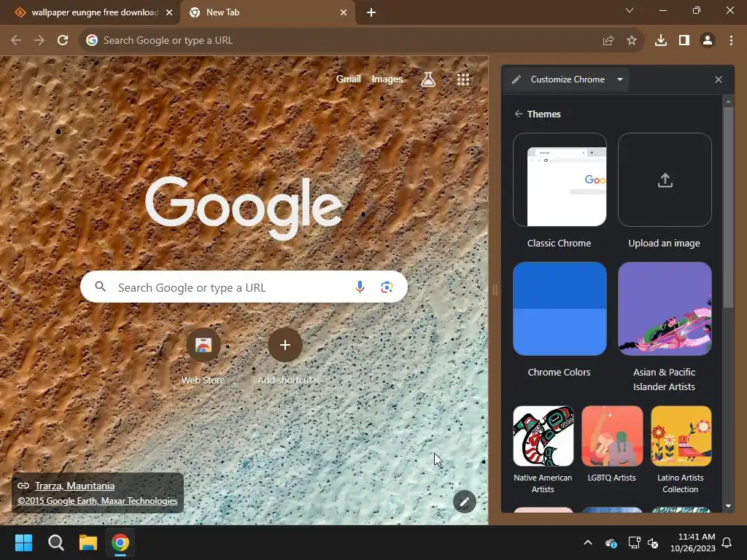Focus the Google search box on page
Screen dimensions: 747x560
click(244, 287)
